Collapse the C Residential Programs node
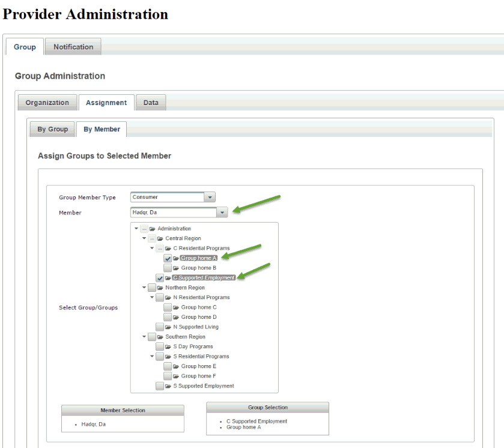Screen dimensions: 504x448 pos(152,248)
